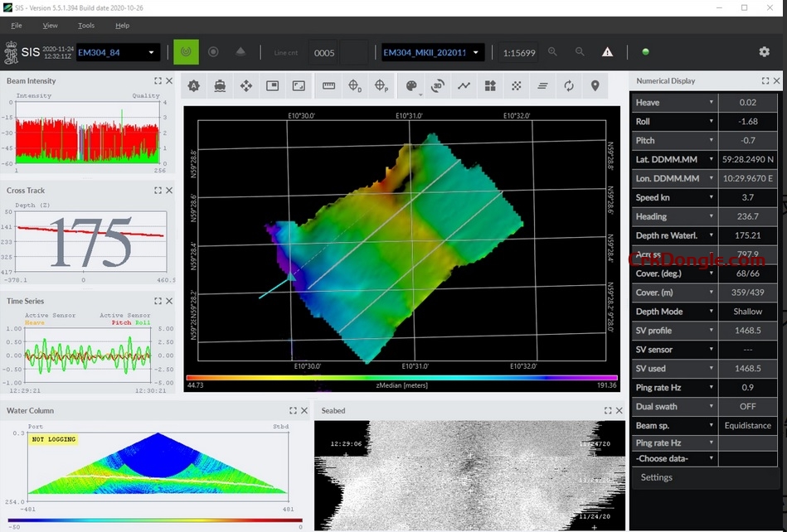Image resolution: width=787 pixels, height=532 pixels.
Task: Click the ruler measurement tool icon
Action: [328, 85]
